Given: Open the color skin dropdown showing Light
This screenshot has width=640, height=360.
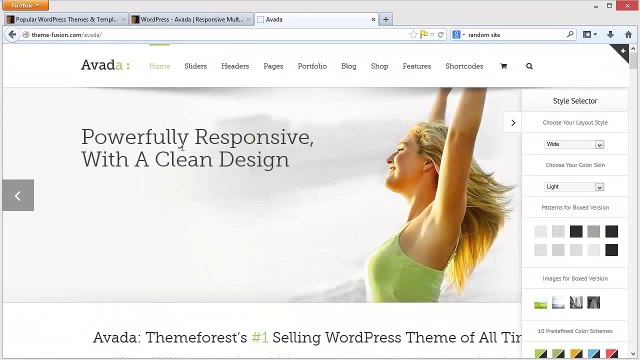Looking at the screenshot, I should click(x=574, y=187).
